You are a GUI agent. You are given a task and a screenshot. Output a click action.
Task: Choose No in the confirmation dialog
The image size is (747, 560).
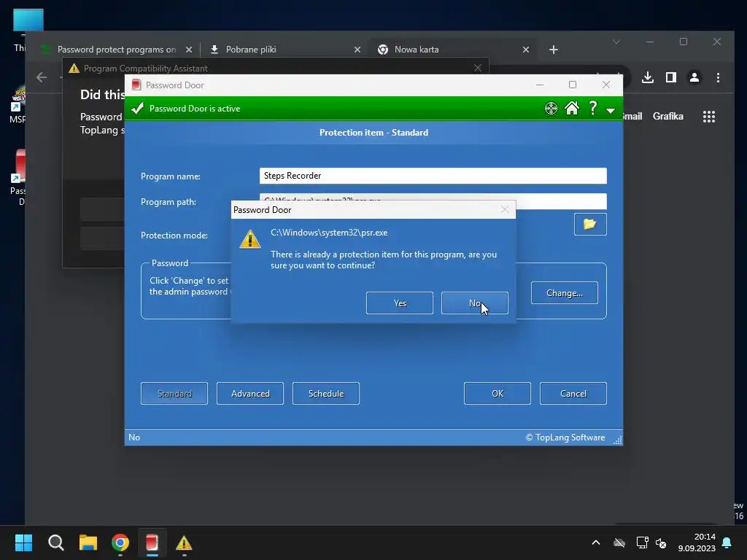[x=474, y=303]
